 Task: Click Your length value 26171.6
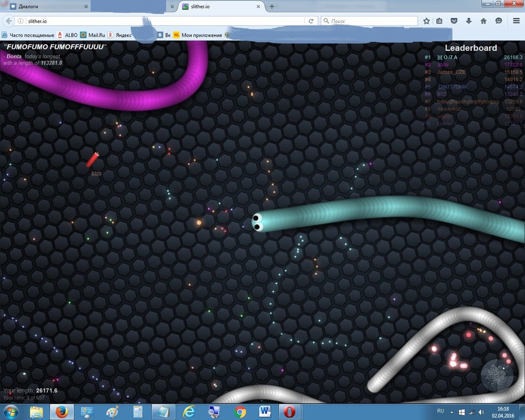point(46,391)
